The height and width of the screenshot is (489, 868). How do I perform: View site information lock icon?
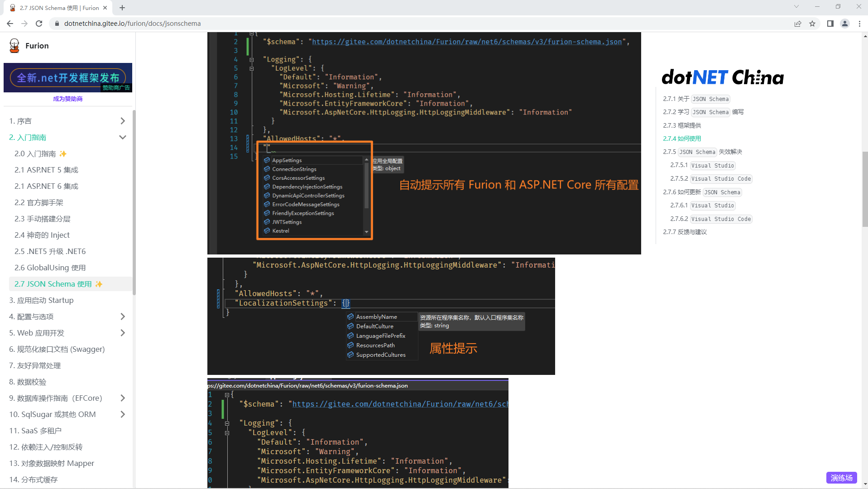pos(57,24)
